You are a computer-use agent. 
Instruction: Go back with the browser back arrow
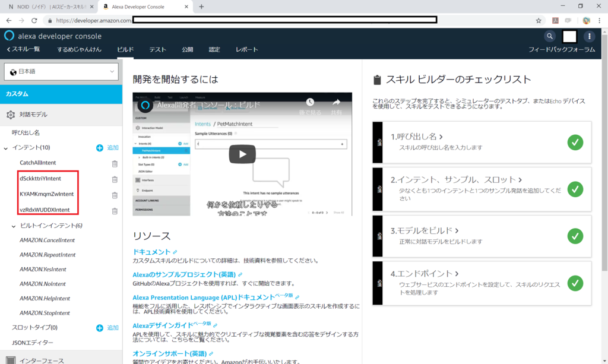pos(8,21)
